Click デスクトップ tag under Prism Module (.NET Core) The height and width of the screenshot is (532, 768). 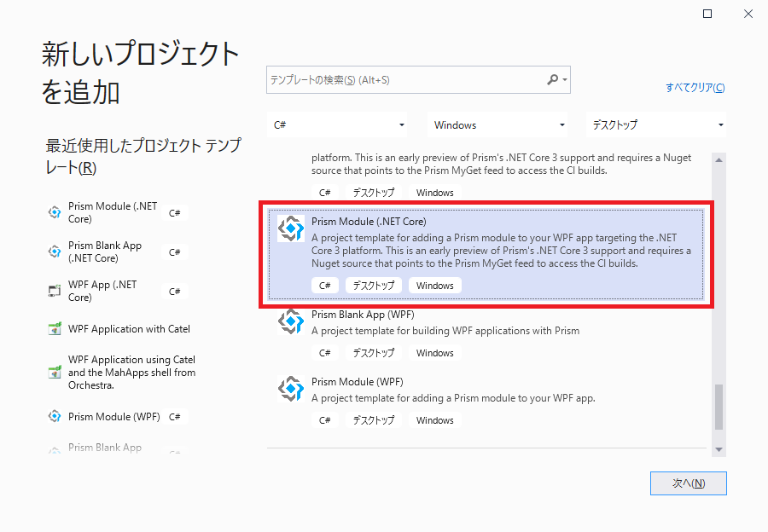pos(374,286)
